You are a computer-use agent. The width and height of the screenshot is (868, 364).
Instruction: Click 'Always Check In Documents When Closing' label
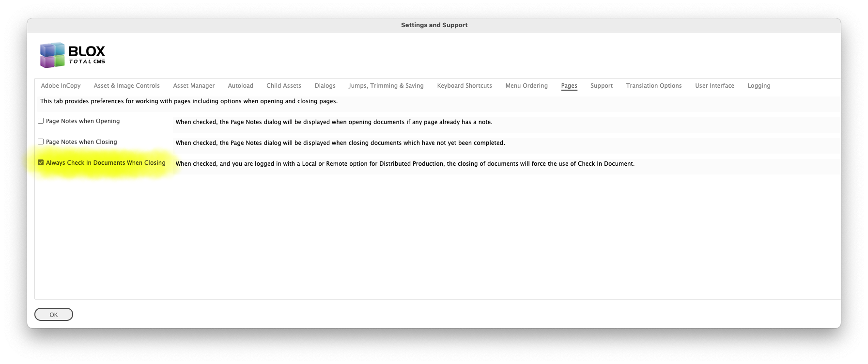106,163
